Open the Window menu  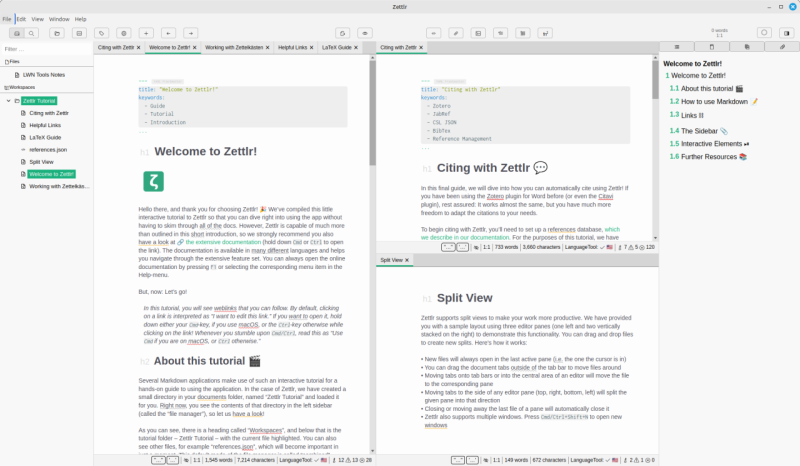(59, 19)
